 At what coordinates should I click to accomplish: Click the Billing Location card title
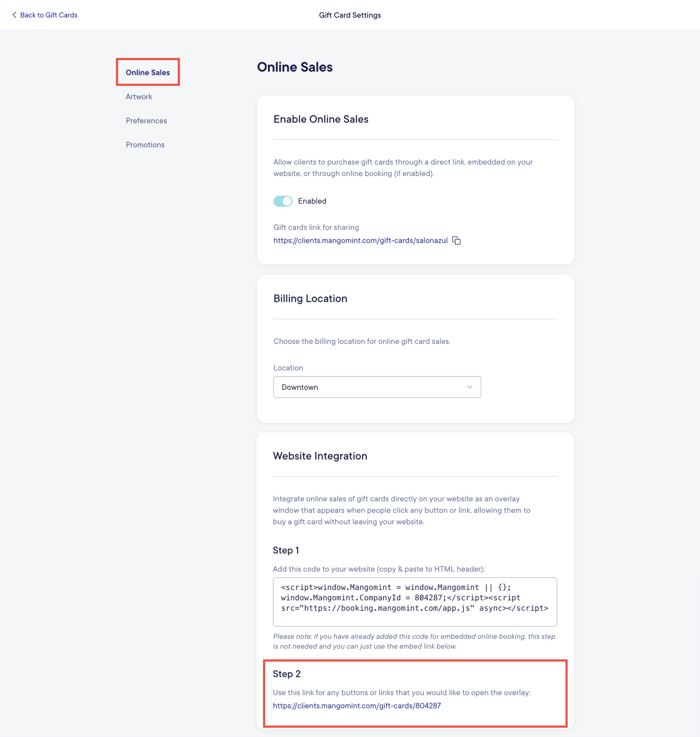point(310,299)
